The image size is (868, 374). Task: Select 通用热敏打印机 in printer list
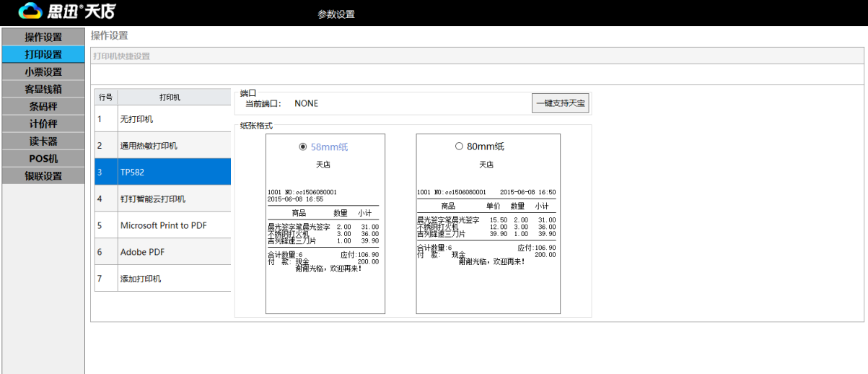(x=163, y=146)
